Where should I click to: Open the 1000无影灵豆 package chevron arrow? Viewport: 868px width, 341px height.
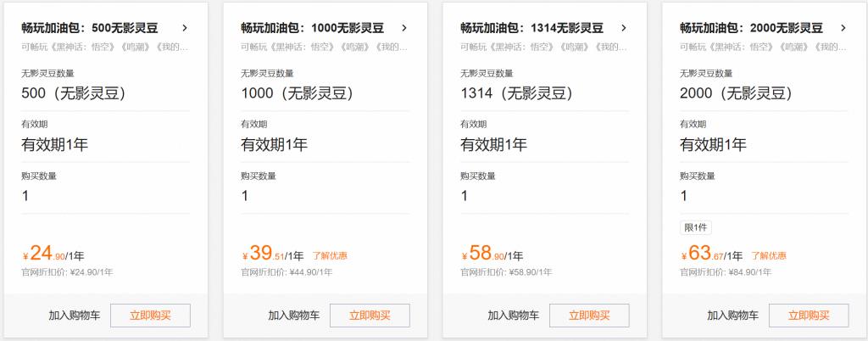pos(404,28)
